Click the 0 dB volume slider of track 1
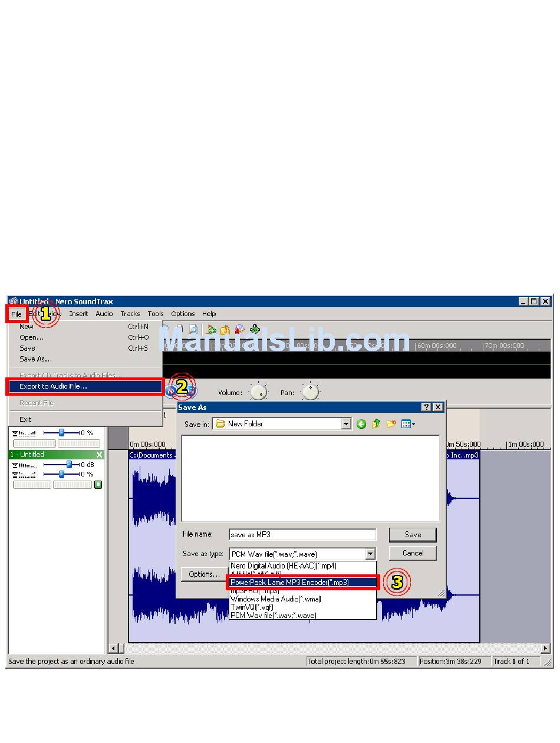Viewport: 560px width, 743px height. [x=69, y=465]
